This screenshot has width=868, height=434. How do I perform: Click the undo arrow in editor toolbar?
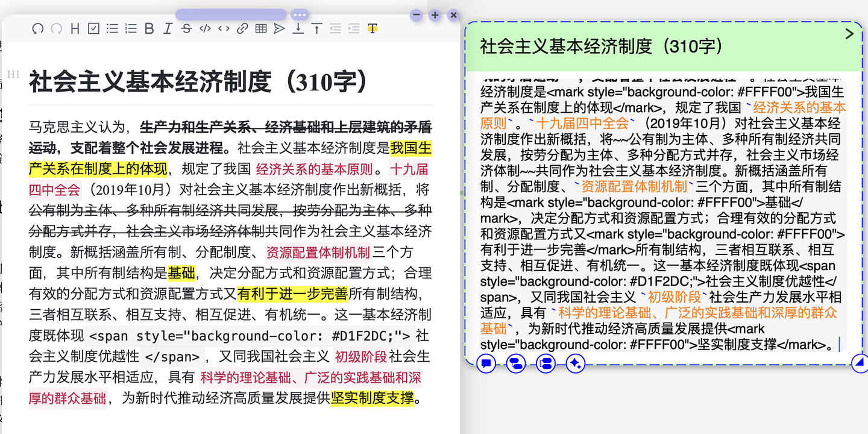pyautogui.click(x=38, y=28)
